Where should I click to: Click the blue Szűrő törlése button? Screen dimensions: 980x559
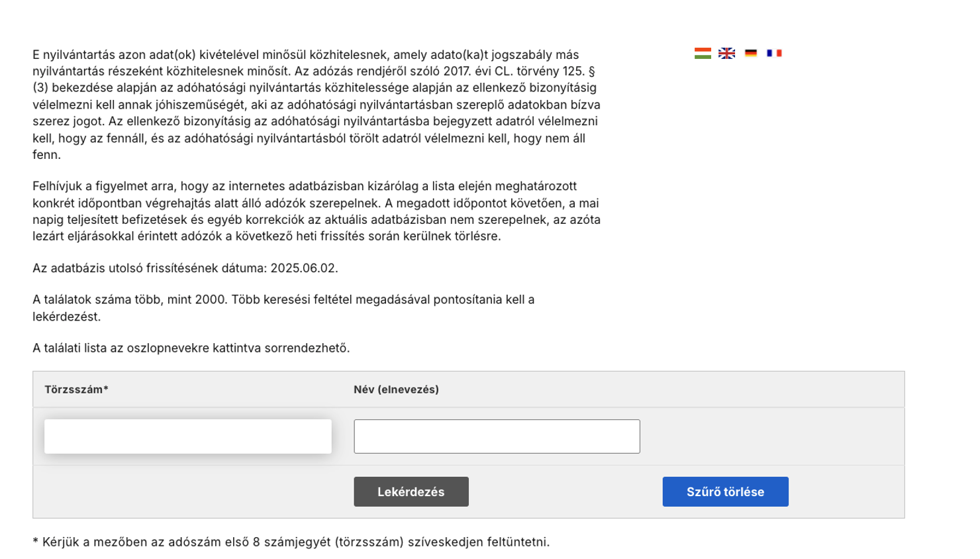725,492
